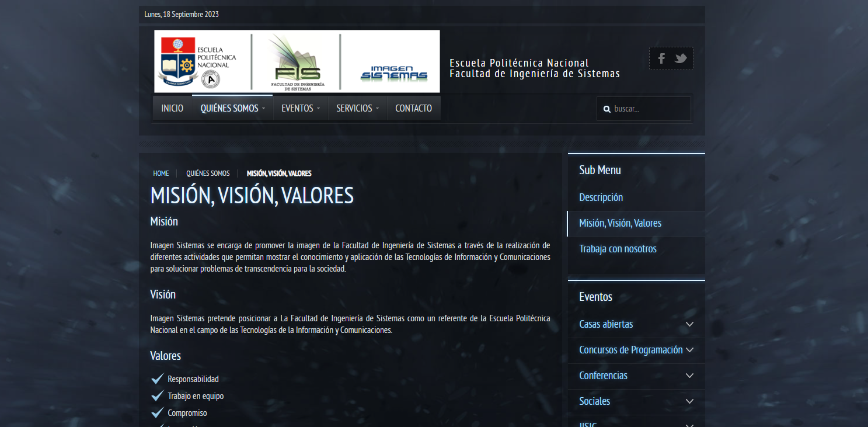Click the checkmark beside Trabajo en equipo

point(157,396)
